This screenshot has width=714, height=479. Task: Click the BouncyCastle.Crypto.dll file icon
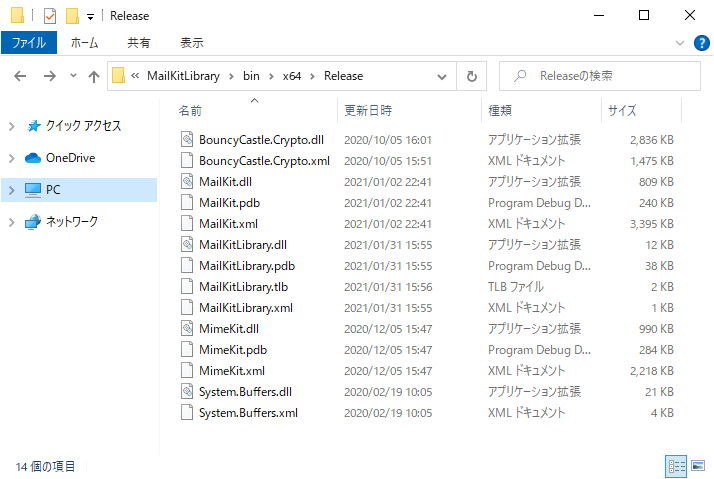pos(187,139)
